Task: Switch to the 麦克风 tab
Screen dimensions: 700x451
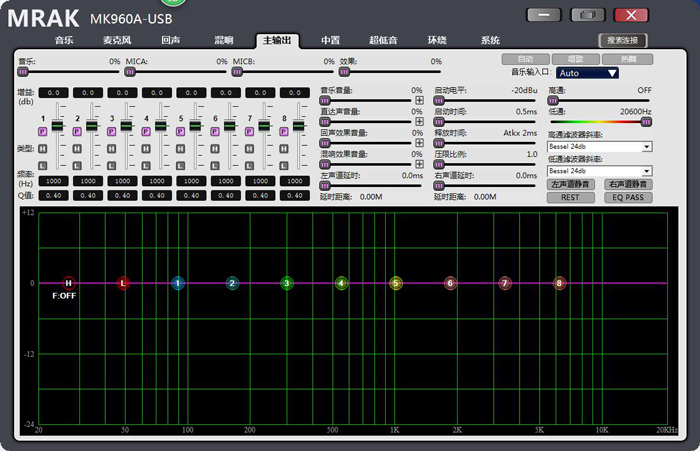Action: 117,40
